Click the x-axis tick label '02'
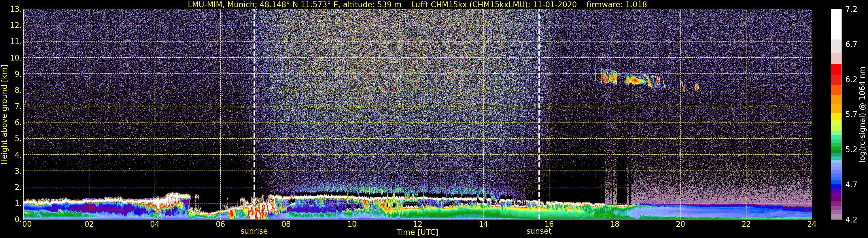 point(89,224)
